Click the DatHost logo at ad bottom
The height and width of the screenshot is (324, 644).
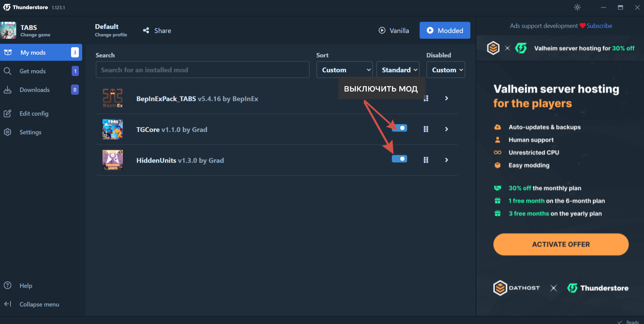point(516,288)
